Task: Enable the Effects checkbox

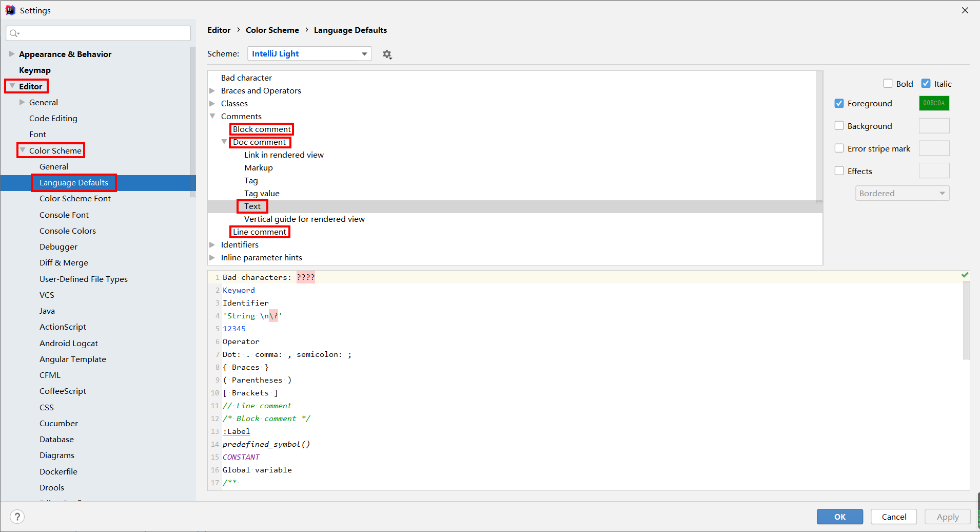Action: pyautogui.click(x=839, y=171)
